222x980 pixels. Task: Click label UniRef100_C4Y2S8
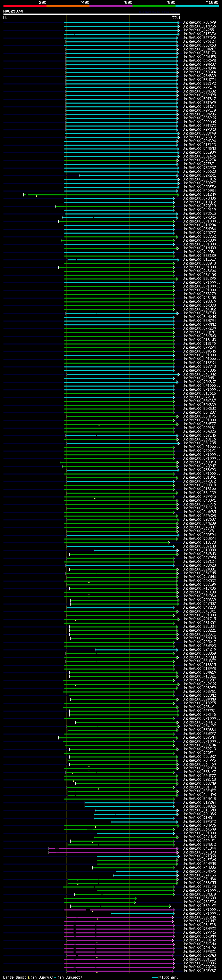(x=199, y=607)
